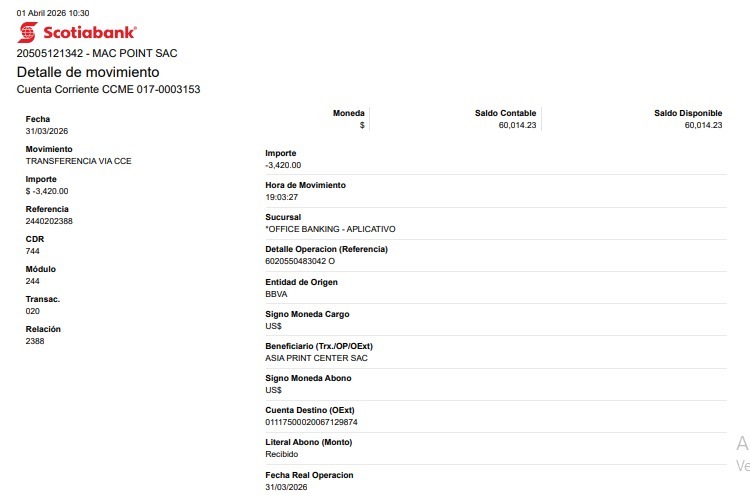Select operation reference 6020550483042 O
Viewport: 750px width, 495px height.
[x=300, y=261]
